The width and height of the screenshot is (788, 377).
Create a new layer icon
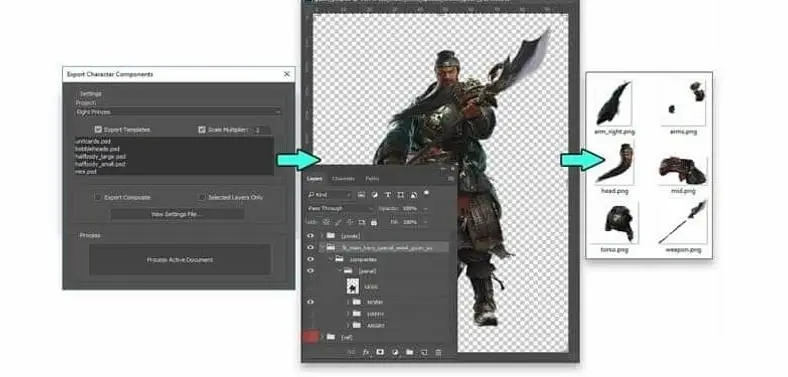click(x=424, y=352)
